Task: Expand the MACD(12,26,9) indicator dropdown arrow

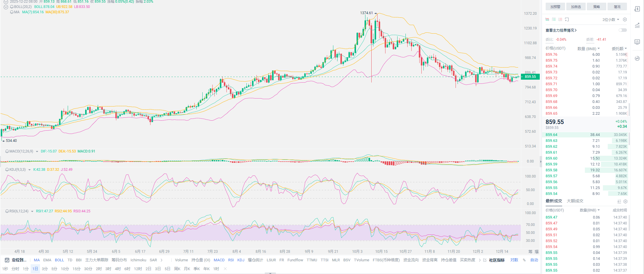Action: point(37,152)
